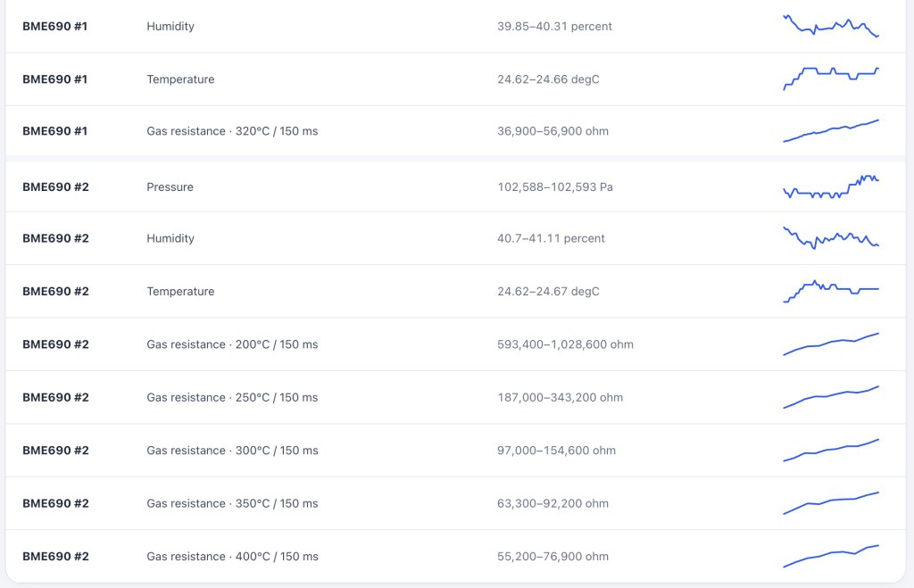Image resolution: width=914 pixels, height=588 pixels.
Task: Select the 400°C gas resistance sparkline
Action: coord(831,556)
